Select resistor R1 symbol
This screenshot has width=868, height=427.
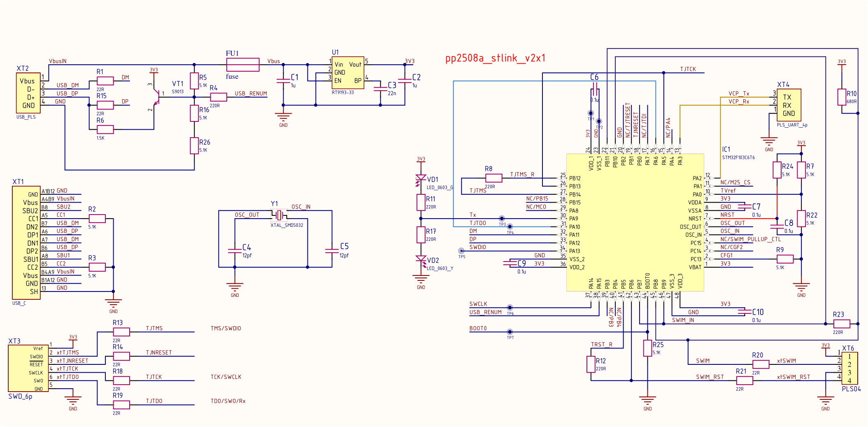click(105, 81)
